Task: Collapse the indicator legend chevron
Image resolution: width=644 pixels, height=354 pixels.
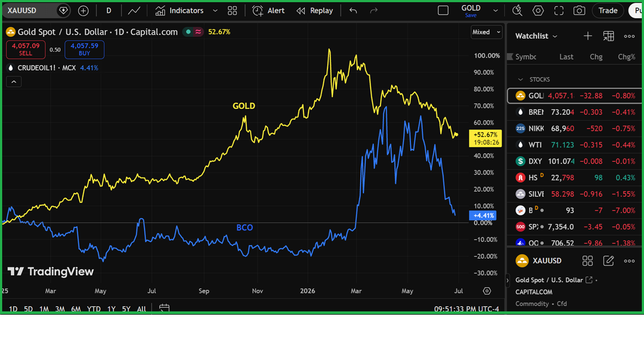Action: pyautogui.click(x=14, y=82)
